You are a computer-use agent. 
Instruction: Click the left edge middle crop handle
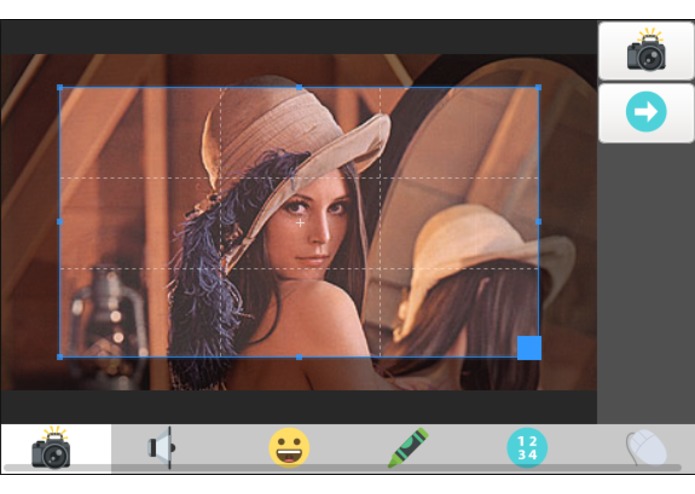pyautogui.click(x=60, y=222)
